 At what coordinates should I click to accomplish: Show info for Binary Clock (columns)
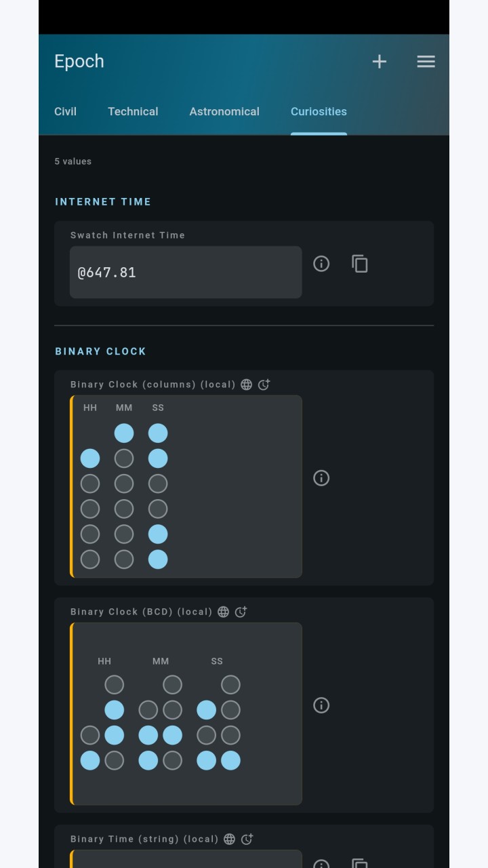point(321,478)
